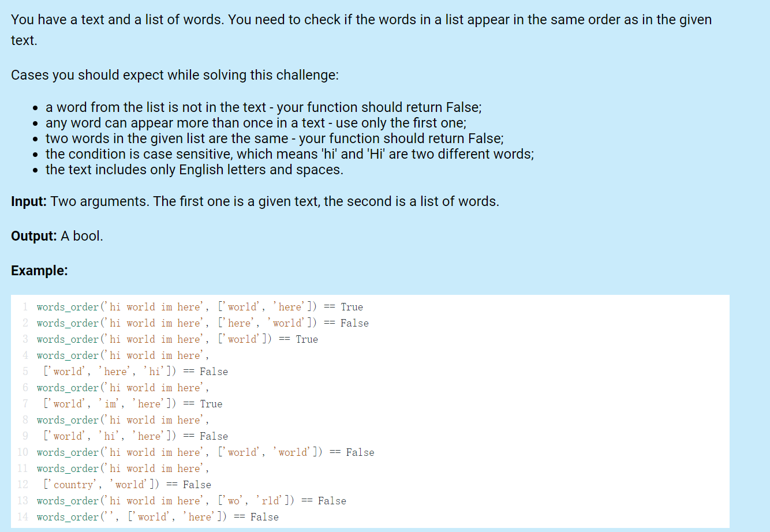
Task: Click code line 2 with ['here', 'world']
Action: coord(203,323)
